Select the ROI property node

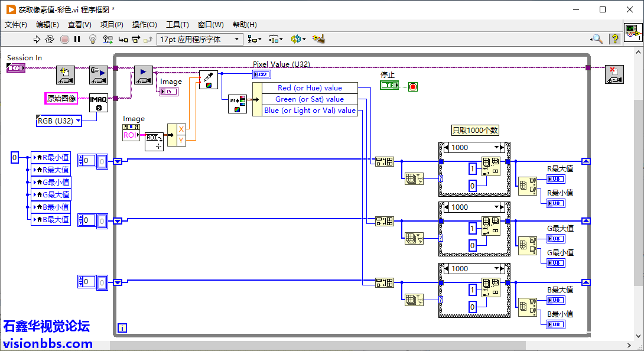[x=131, y=133]
